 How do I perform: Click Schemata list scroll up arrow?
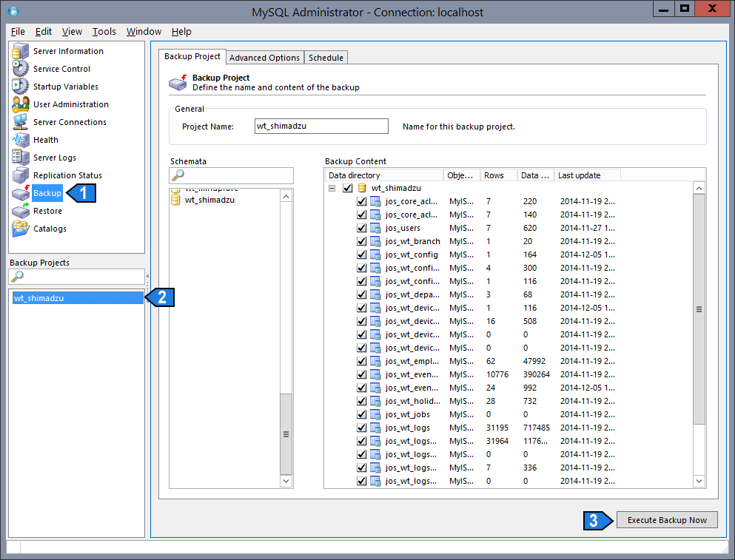click(x=286, y=196)
